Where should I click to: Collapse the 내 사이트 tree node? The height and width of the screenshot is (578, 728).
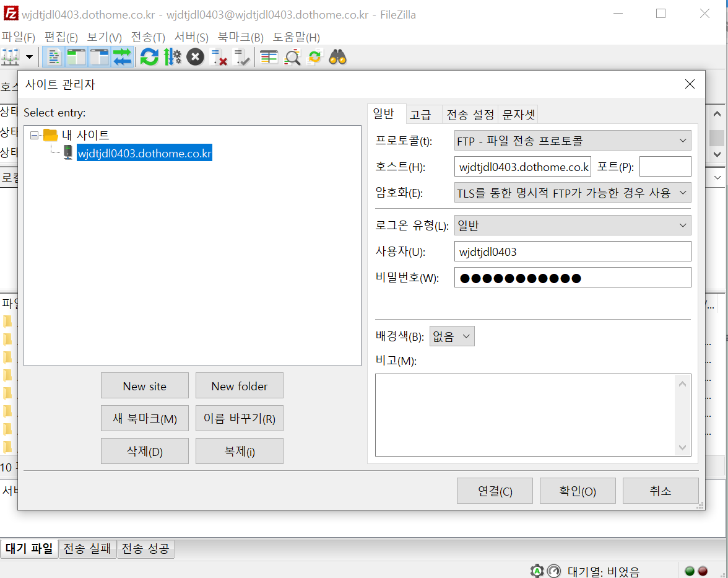tap(34, 135)
